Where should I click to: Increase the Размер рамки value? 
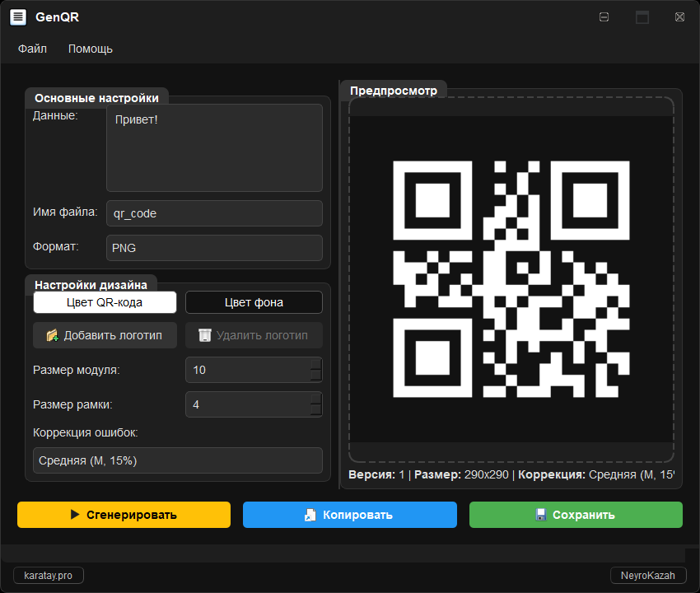316,399
